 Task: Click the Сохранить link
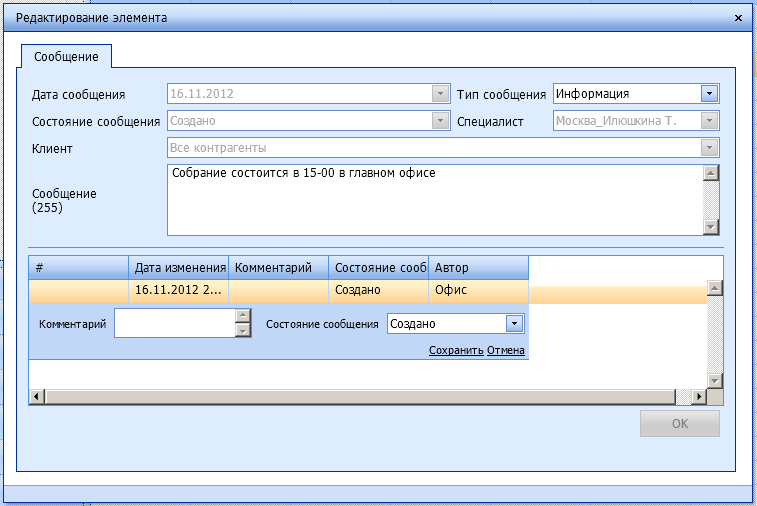456,351
